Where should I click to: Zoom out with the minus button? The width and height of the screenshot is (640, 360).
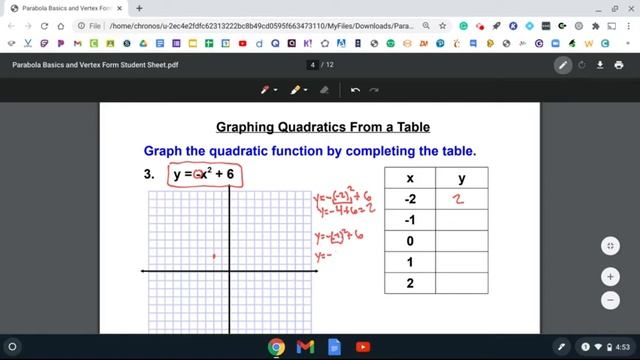coord(610,300)
